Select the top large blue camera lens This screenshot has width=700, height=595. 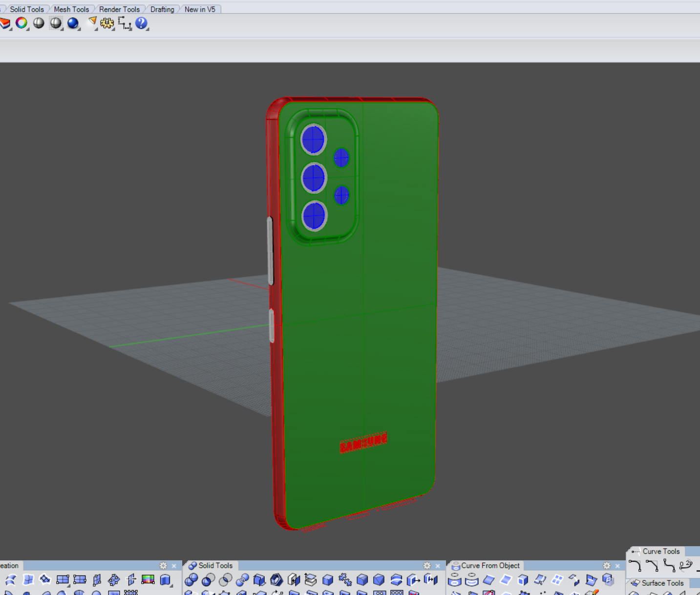313,139
